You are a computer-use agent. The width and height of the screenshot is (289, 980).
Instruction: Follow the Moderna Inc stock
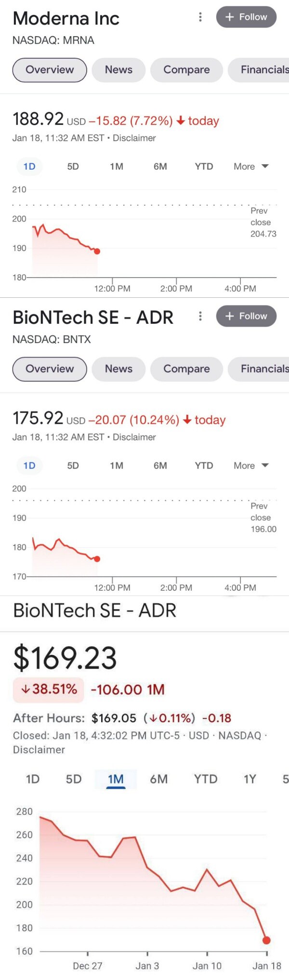(246, 17)
